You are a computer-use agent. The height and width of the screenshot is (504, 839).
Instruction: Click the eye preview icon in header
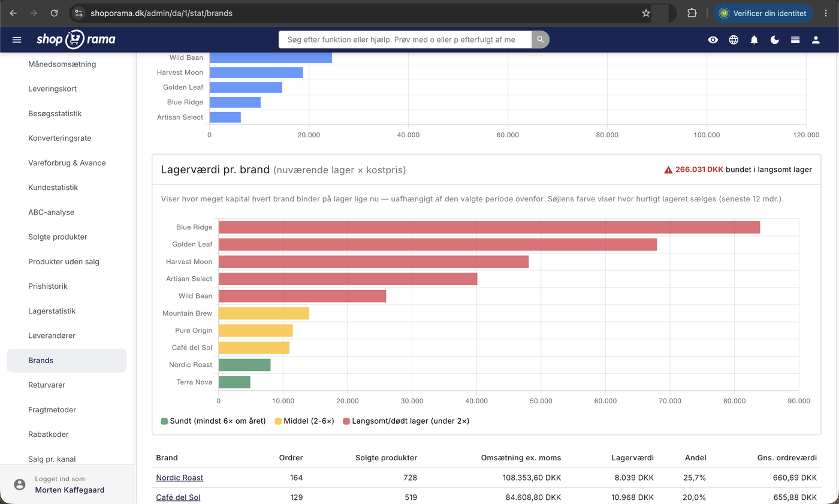coord(713,40)
